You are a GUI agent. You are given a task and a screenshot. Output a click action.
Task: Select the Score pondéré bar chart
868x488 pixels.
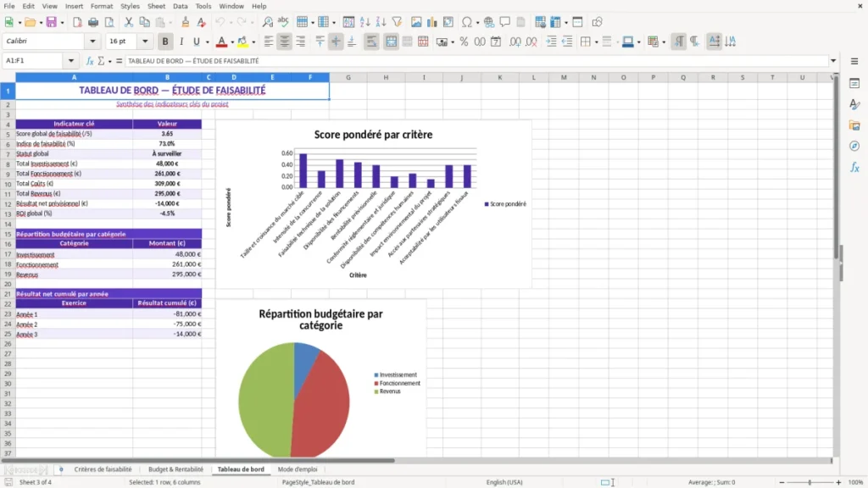[x=374, y=205]
